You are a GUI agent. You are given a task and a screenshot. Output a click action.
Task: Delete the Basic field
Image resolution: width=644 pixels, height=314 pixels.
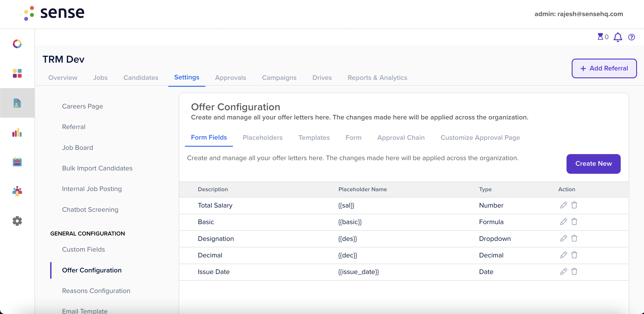[x=574, y=222]
